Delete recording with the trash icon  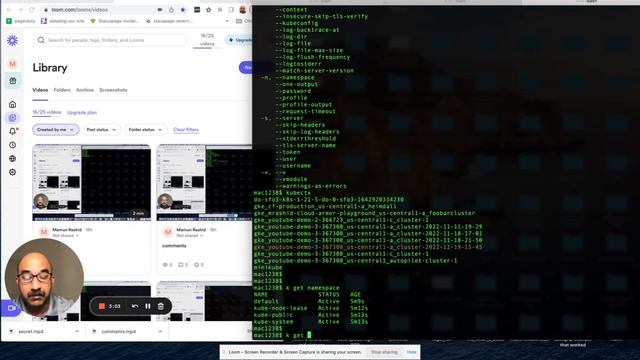click(161, 306)
